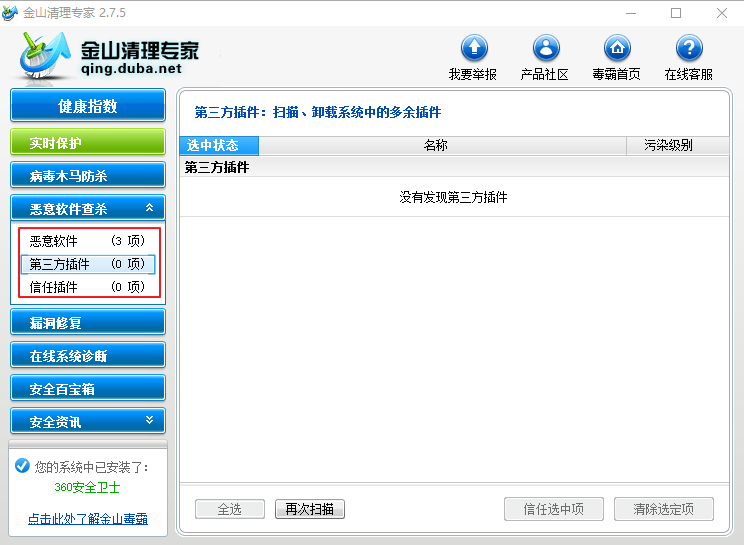Sort by 污染级别 column header
Image resolution: width=744 pixels, height=545 pixels.
[678, 145]
